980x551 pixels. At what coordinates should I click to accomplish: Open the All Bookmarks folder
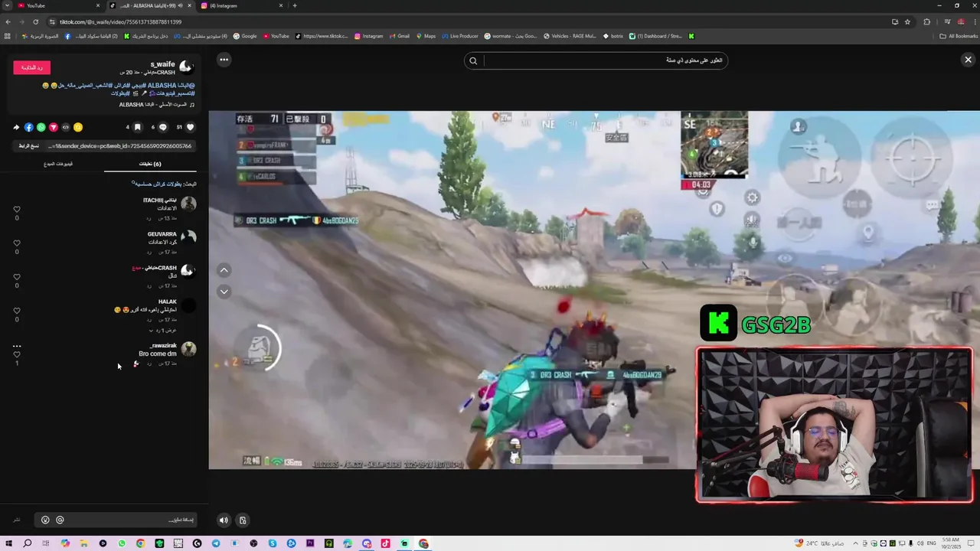959,36
